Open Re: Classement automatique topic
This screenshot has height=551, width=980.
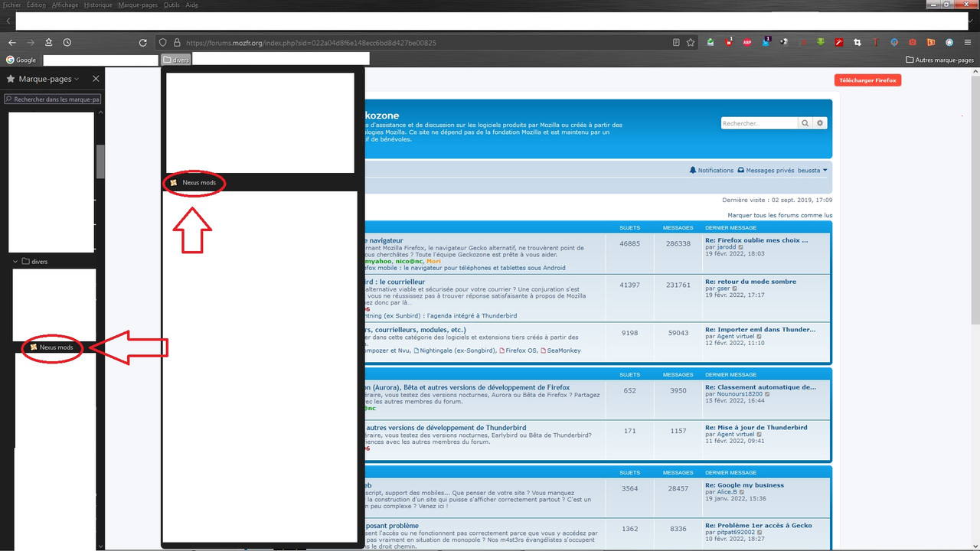click(x=760, y=388)
